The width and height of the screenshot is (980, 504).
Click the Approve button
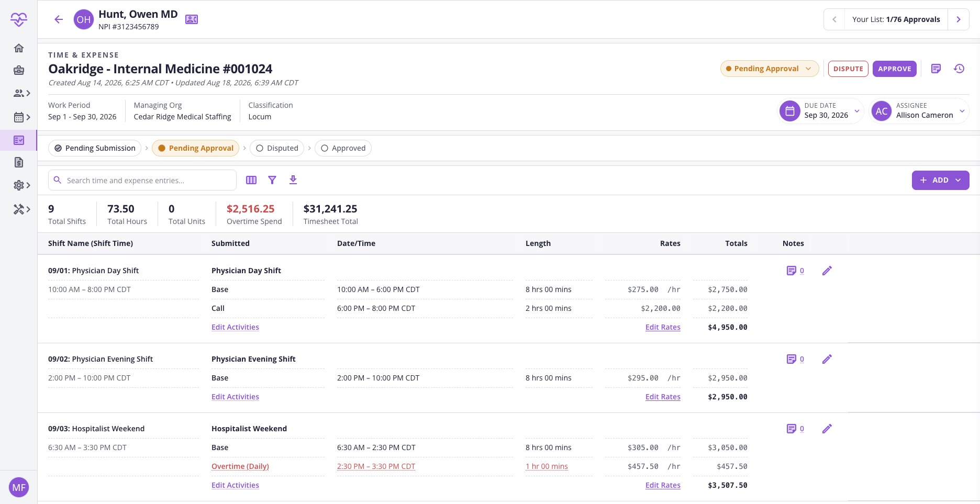tap(895, 69)
